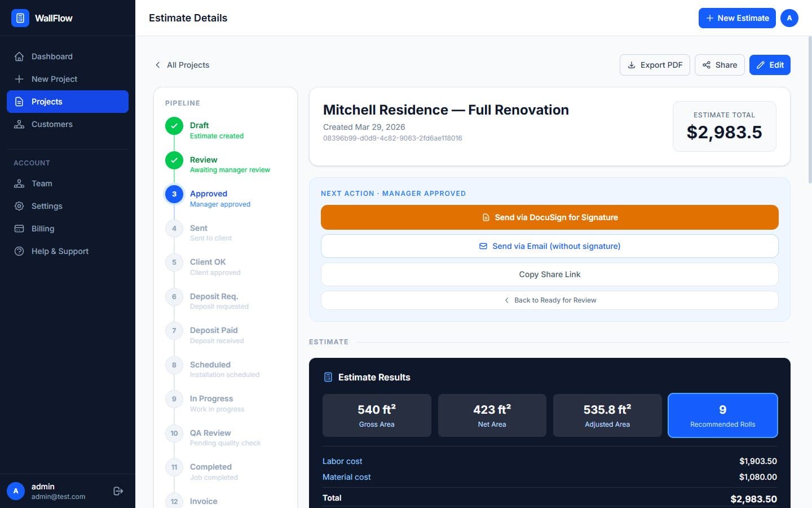
Task: Send via Email without signature
Action: pyautogui.click(x=550, y=246)
